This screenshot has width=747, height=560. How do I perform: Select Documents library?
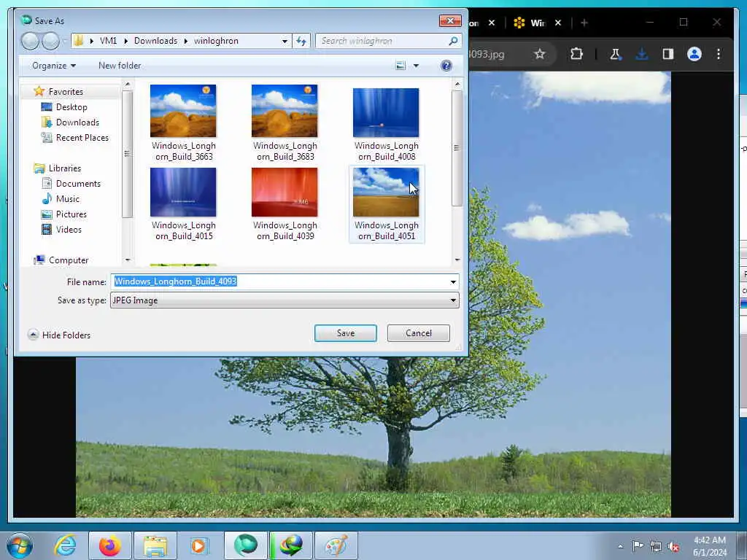coord(78,183)
